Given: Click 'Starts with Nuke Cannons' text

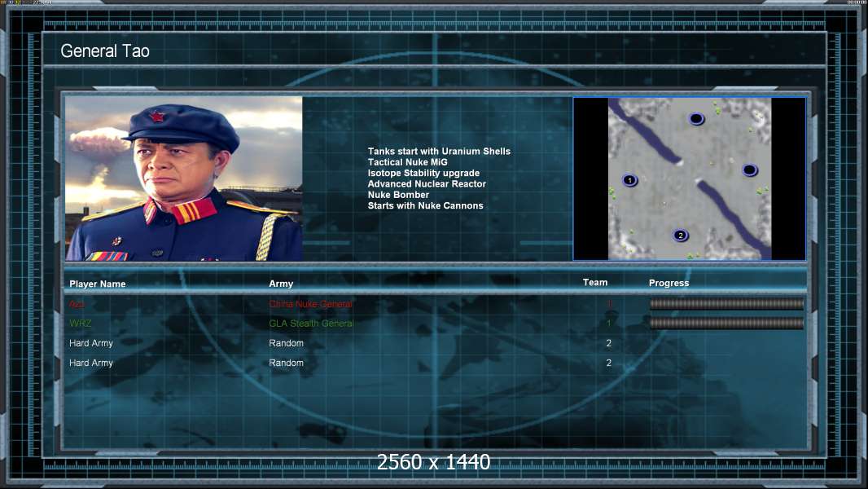Looking at the screenshot, I should point(425,205).
